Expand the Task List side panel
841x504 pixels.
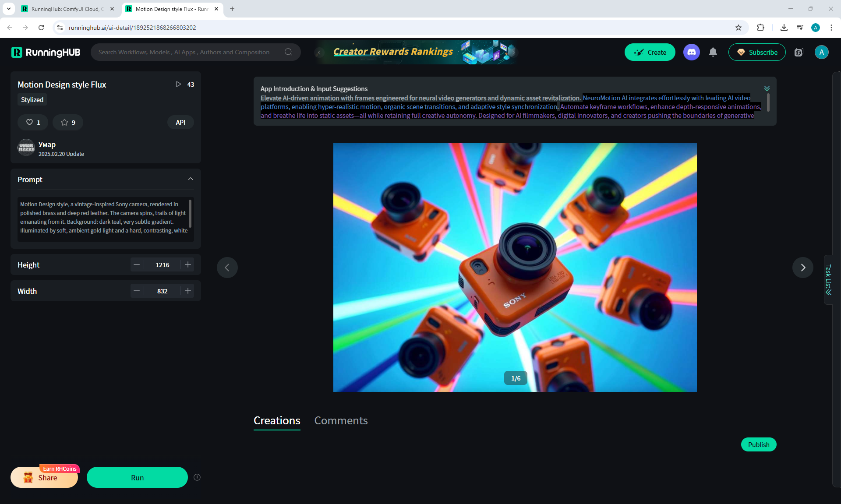(x=828, y=279)
